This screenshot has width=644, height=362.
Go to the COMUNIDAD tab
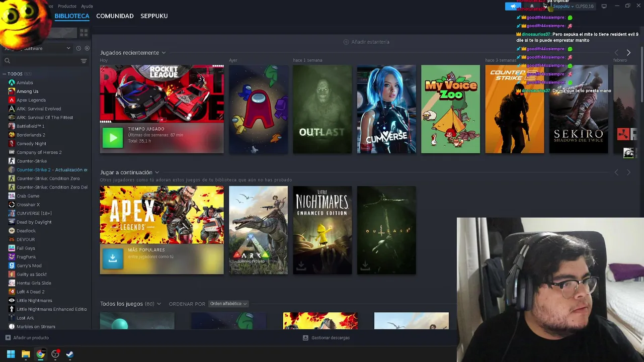click(x=115, y=16)
